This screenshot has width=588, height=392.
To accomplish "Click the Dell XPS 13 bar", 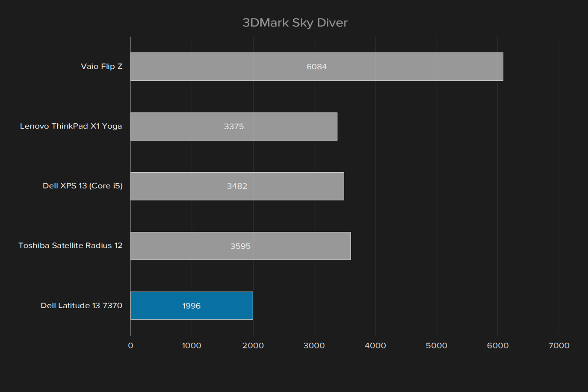I will pos(237,186).
